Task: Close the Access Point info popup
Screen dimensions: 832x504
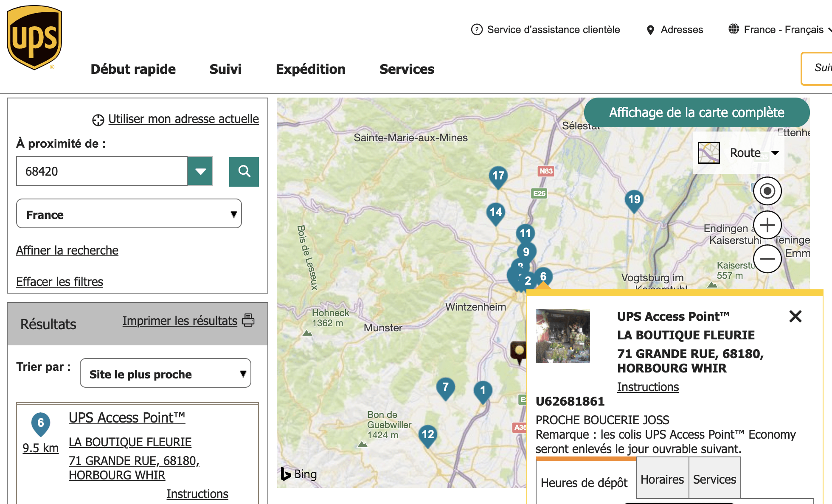Action: (795, 316)
